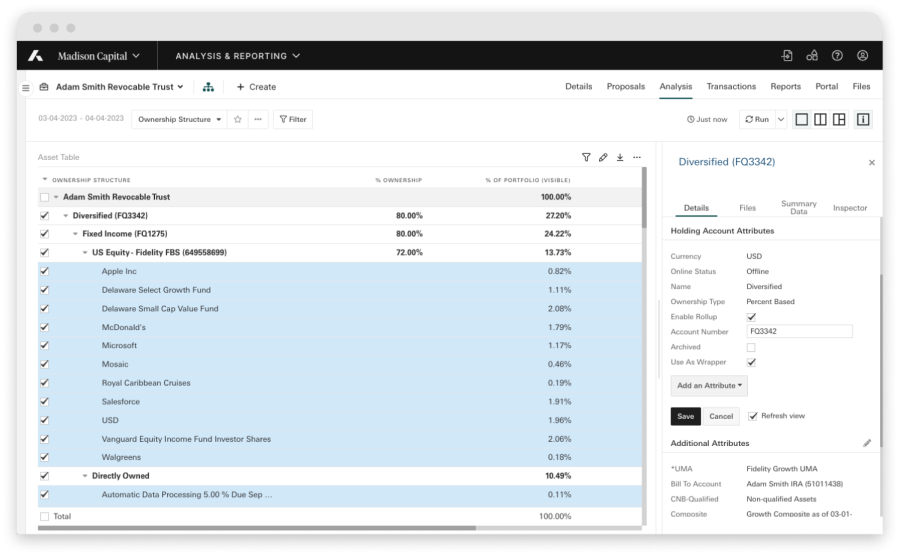Switch to the Transactions tab
Screen dimensions: 900x556
pyautogui.click(x=731, y=87)
